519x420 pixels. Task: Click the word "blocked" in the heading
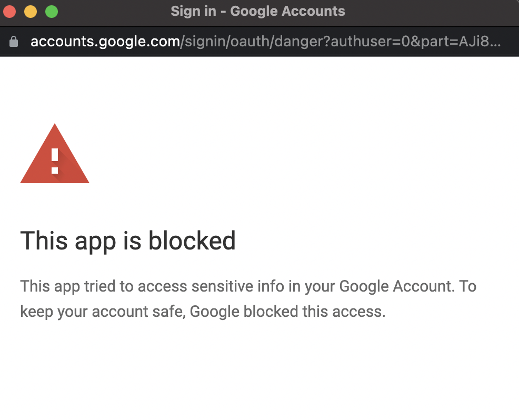[x=192, y=241]
